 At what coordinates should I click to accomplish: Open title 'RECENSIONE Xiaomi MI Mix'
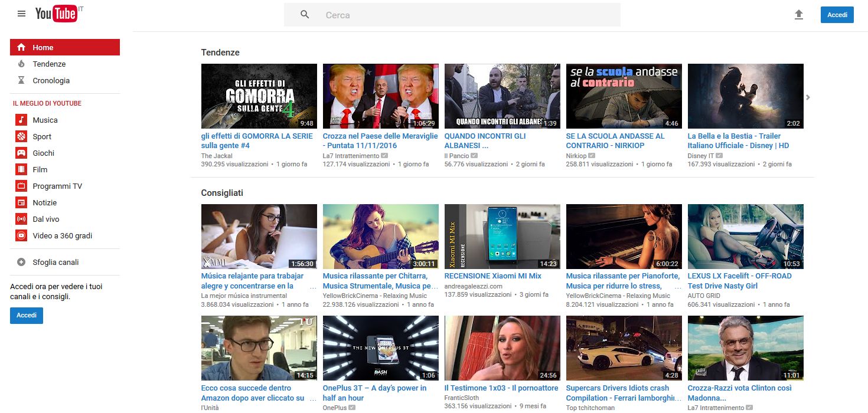pos(493,276)
